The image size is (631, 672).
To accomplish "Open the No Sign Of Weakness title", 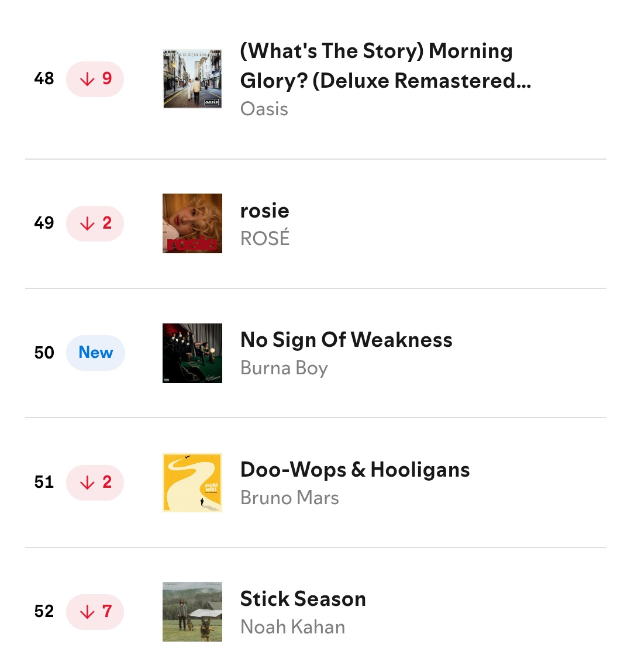I will (346, 340).
